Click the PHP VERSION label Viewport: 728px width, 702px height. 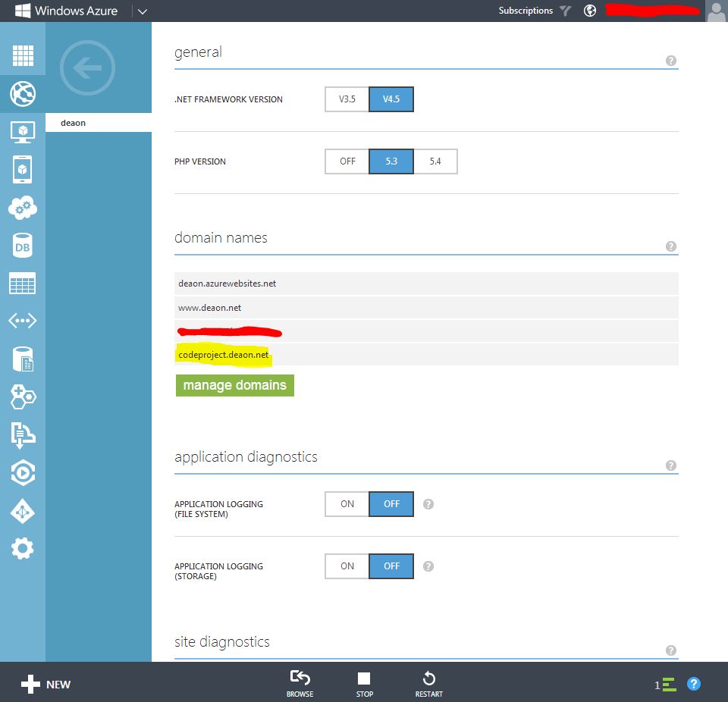point(200,161)
